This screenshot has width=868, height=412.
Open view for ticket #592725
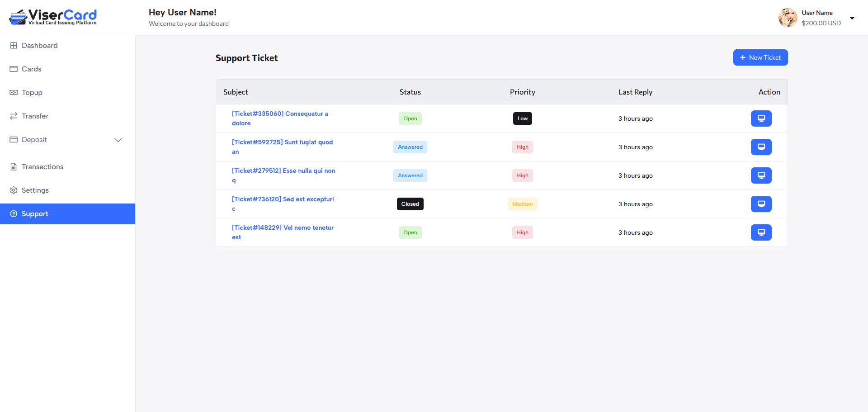tap(761, 147)
